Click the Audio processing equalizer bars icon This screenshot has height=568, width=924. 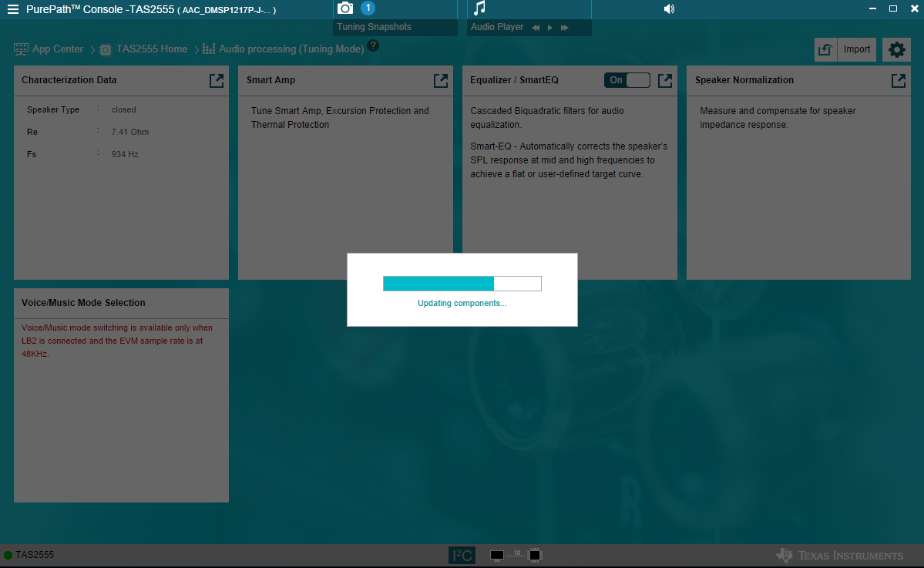coord(209,49)
